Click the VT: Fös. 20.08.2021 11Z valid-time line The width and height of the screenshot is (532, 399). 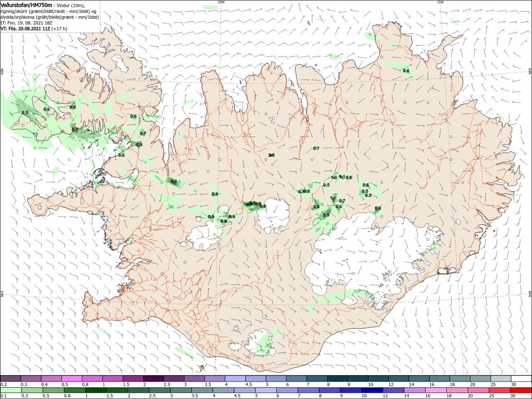(34, 29)
